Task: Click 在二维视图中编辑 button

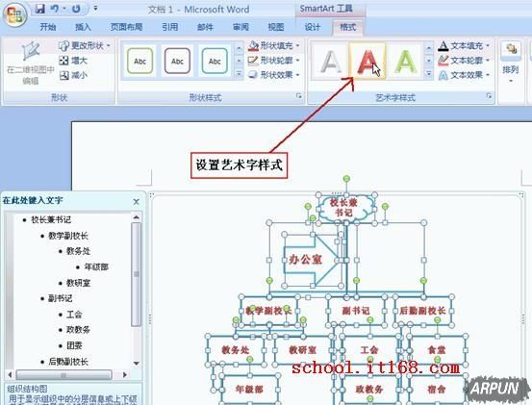Action: [31, 63]
